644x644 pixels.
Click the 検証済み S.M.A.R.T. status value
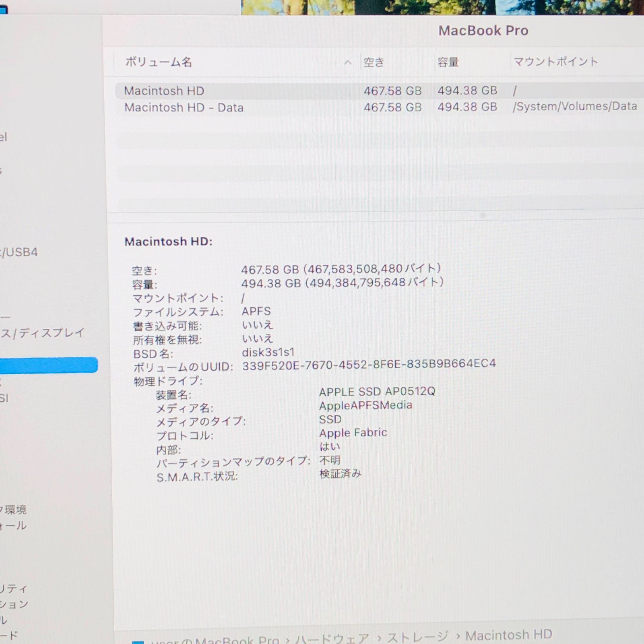coord(341,474)
